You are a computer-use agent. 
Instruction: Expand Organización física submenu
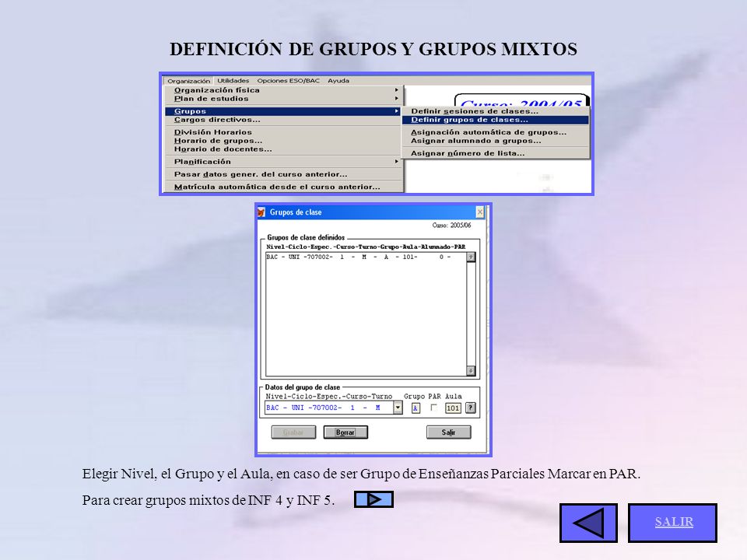pyautogui.click(x=284, y=90)
